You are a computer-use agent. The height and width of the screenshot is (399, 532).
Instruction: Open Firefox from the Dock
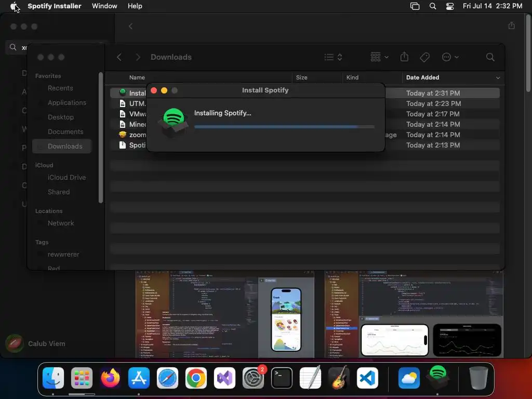tap(110, 378)
